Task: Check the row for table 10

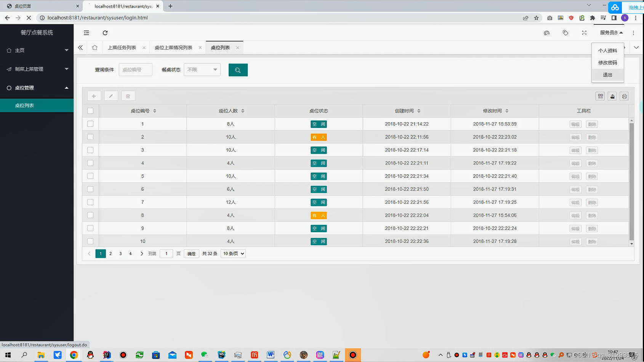Action: pos(90,241)
